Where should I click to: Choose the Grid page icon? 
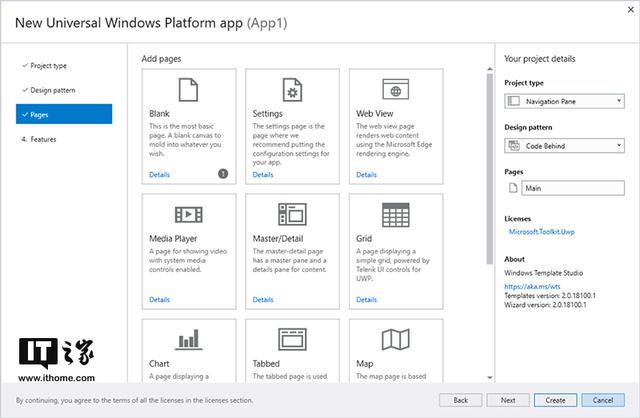point(396,214)
